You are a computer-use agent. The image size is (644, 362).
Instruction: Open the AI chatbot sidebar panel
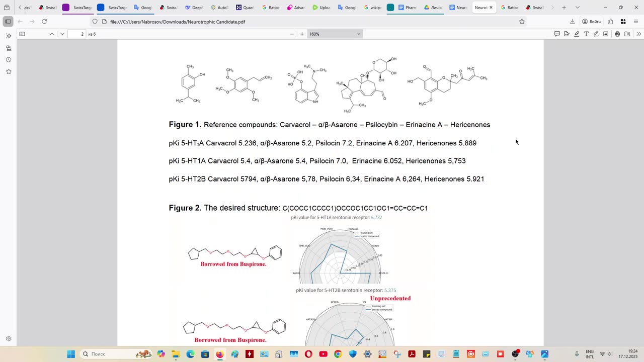9,36
